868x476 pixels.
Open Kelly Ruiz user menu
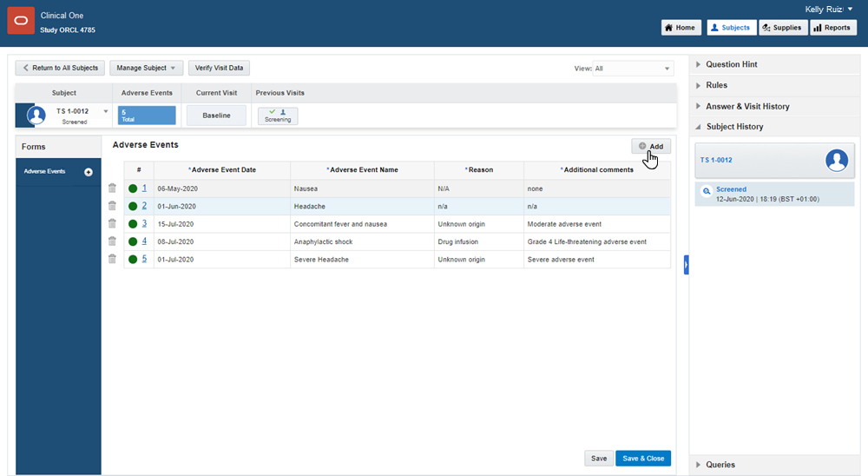tap(829, 10)
